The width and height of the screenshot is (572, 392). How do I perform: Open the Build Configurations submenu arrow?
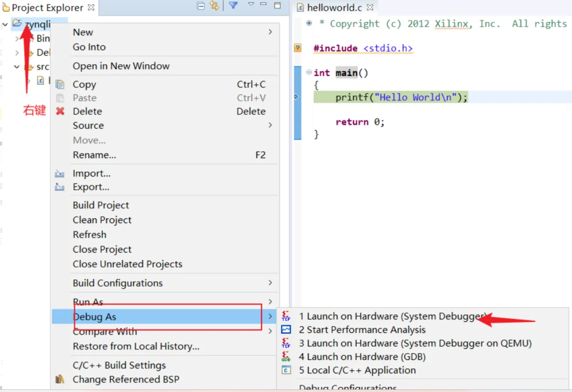[270, 282]
